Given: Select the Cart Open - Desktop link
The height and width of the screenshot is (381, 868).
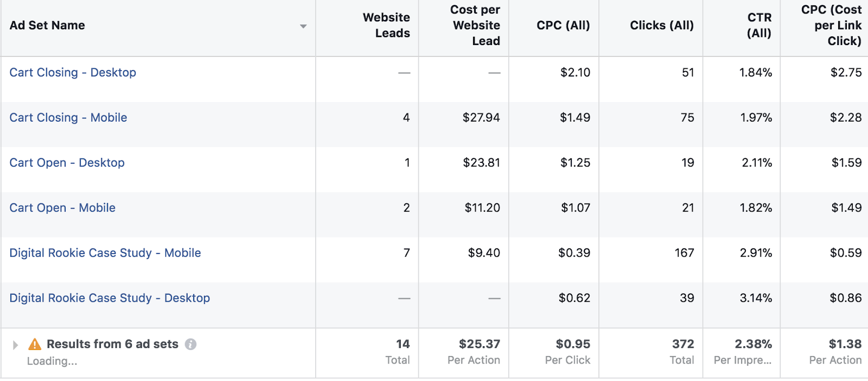Looking at the screenshot, I should pyautogui.click(x=67, y=163).
